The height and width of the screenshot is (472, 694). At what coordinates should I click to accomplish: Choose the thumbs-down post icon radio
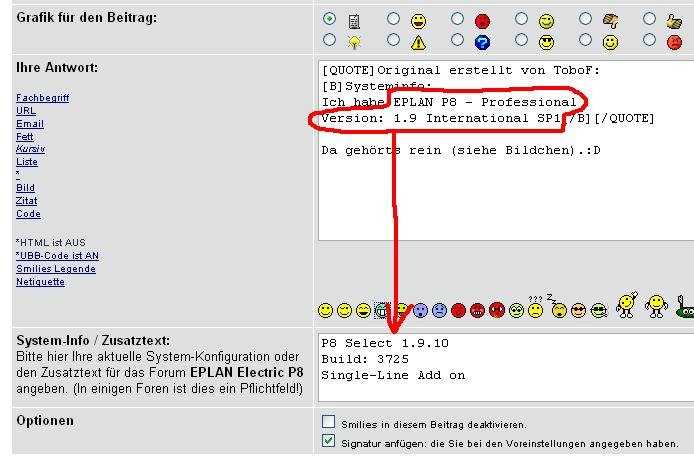pyautogui.click(x=586, y=19)
